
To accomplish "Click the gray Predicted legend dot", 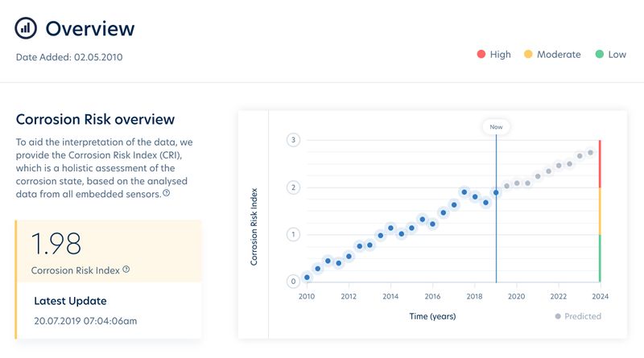I will [x=556, y=316].
